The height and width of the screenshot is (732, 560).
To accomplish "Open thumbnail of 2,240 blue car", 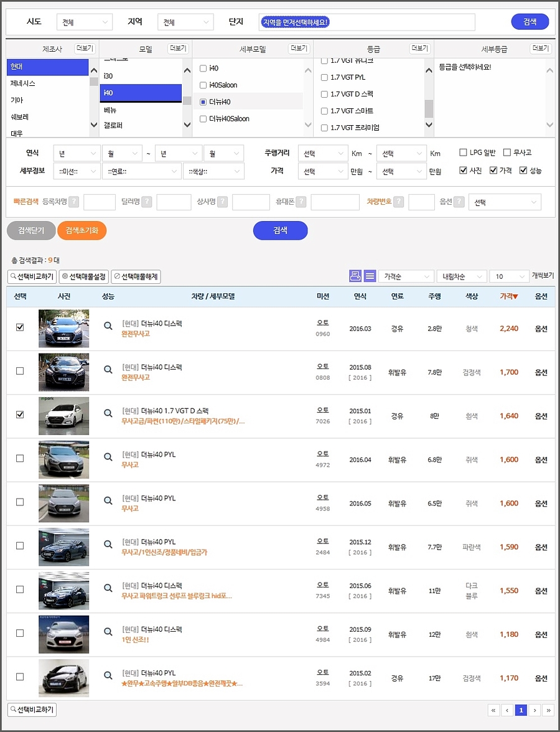I will [x=63, y=329].
